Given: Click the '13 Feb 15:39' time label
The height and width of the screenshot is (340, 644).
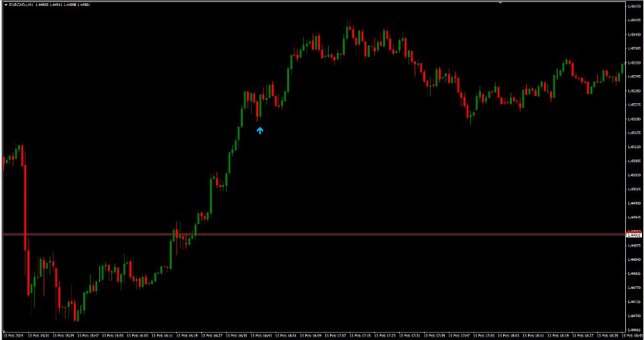Looking at the screenshot, I should 64,335.
